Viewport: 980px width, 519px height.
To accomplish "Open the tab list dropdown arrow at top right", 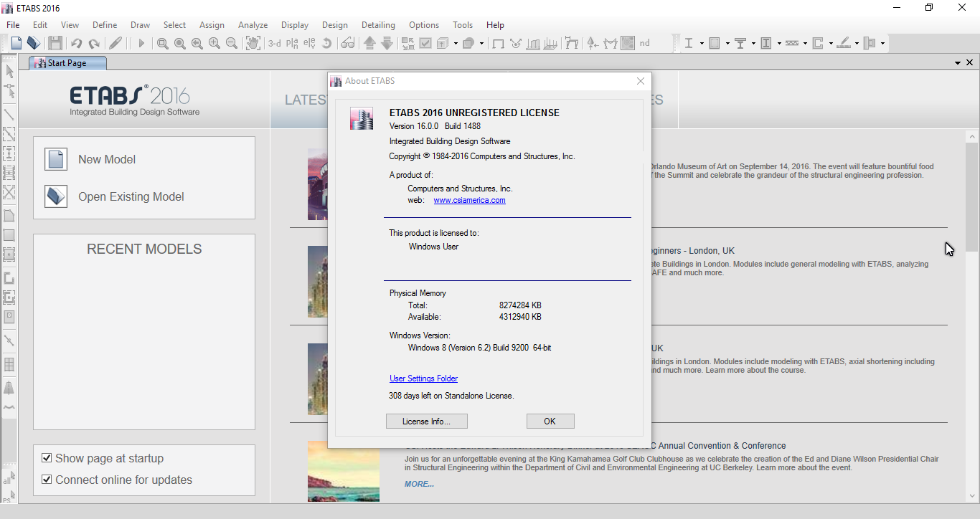I will (958, 63).
